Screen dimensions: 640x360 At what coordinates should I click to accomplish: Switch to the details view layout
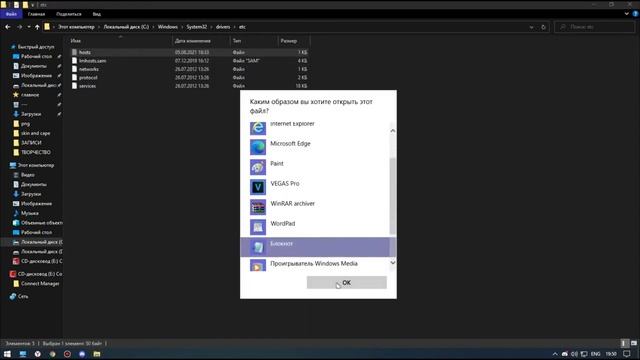(x=624, y=343)
